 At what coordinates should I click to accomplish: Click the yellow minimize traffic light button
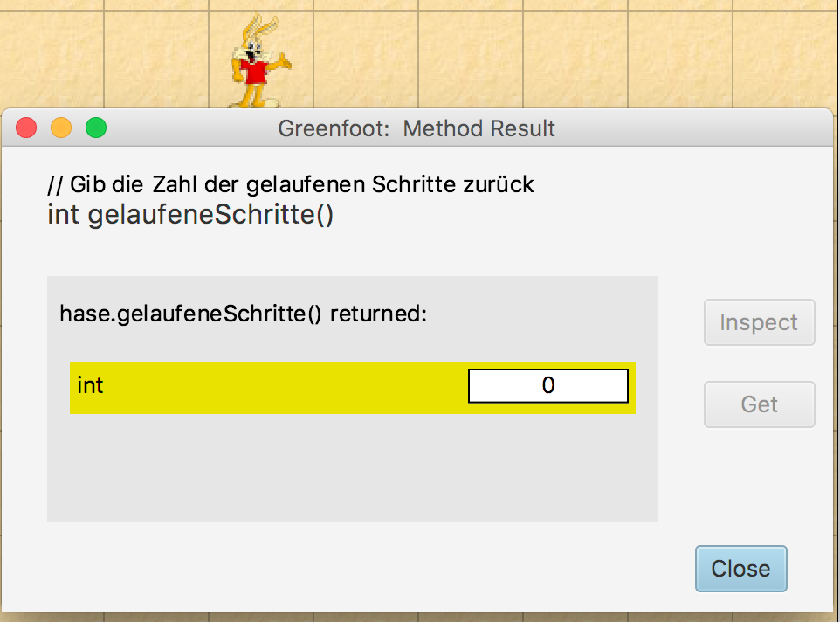click(x=62, y=127)
